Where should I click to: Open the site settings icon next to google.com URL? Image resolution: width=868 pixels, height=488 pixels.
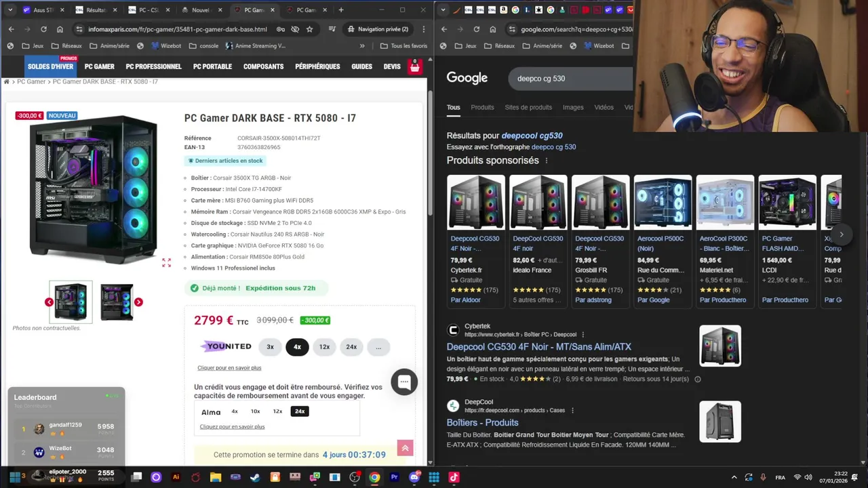click(511, 29)
